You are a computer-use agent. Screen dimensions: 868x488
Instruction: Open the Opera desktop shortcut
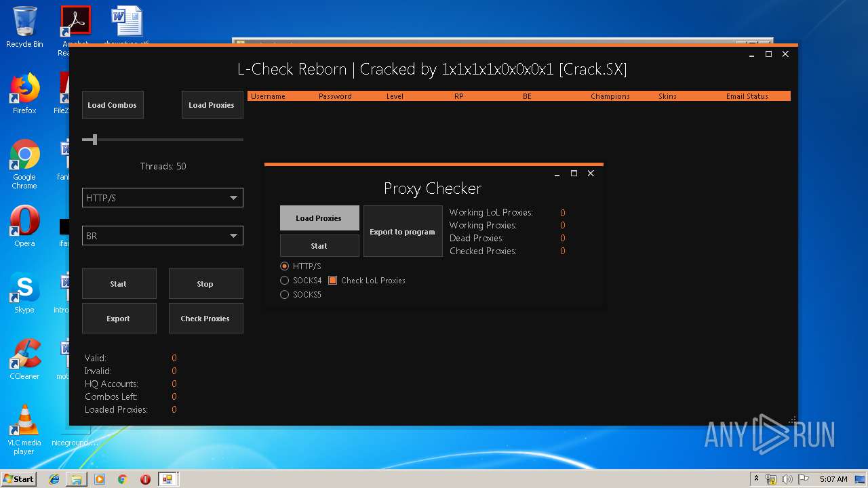24,226
